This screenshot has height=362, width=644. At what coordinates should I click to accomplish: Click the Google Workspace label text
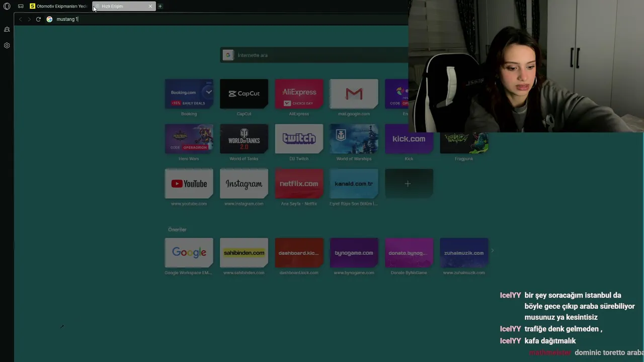click(x=189, y=273)
